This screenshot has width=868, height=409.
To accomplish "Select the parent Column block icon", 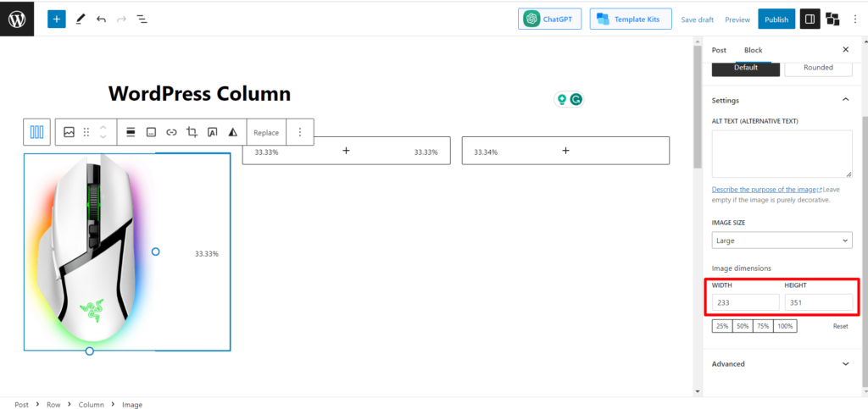I will (x=37, y=132).
